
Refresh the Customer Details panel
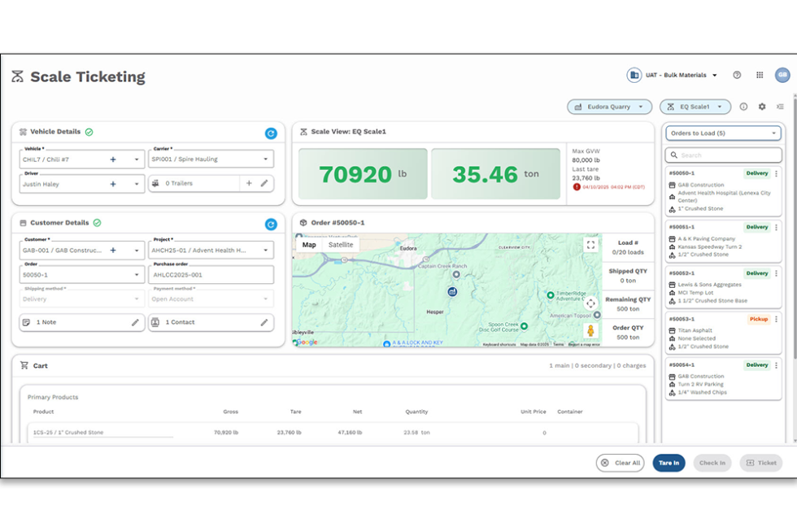[271, 224]
